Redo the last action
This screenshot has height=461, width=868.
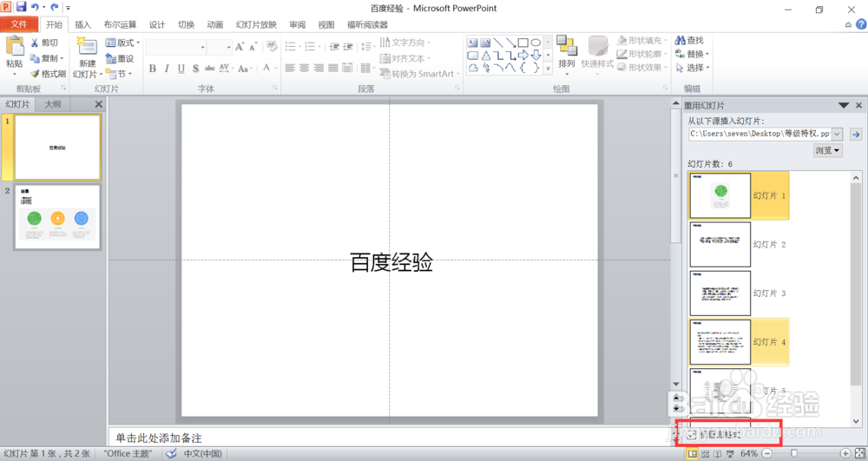(x=54, y=7)
